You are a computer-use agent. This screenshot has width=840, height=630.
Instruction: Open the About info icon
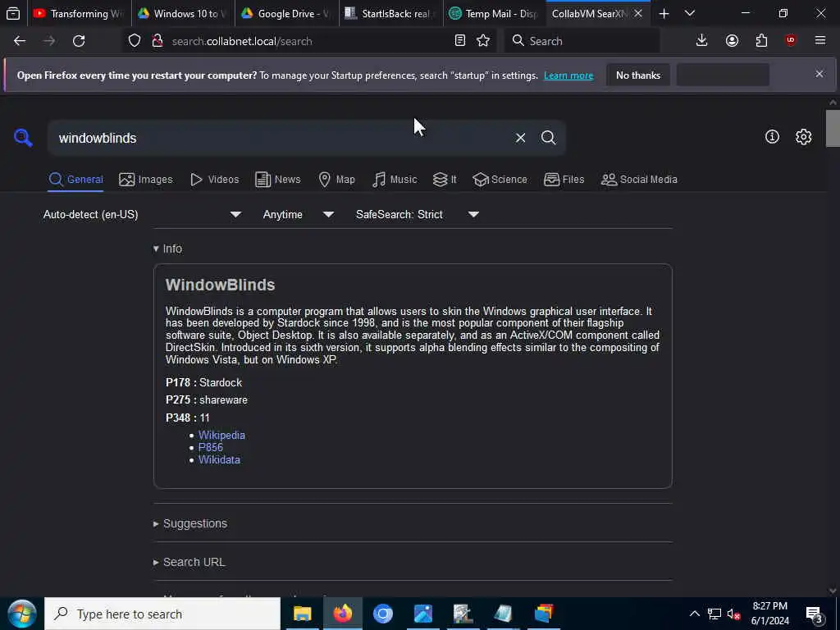click(772, 137)
